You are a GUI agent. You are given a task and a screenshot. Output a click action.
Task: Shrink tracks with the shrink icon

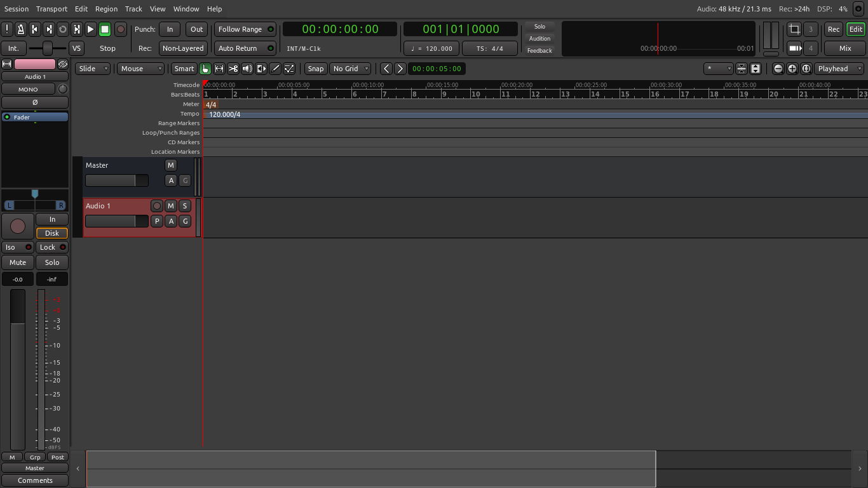741,69
